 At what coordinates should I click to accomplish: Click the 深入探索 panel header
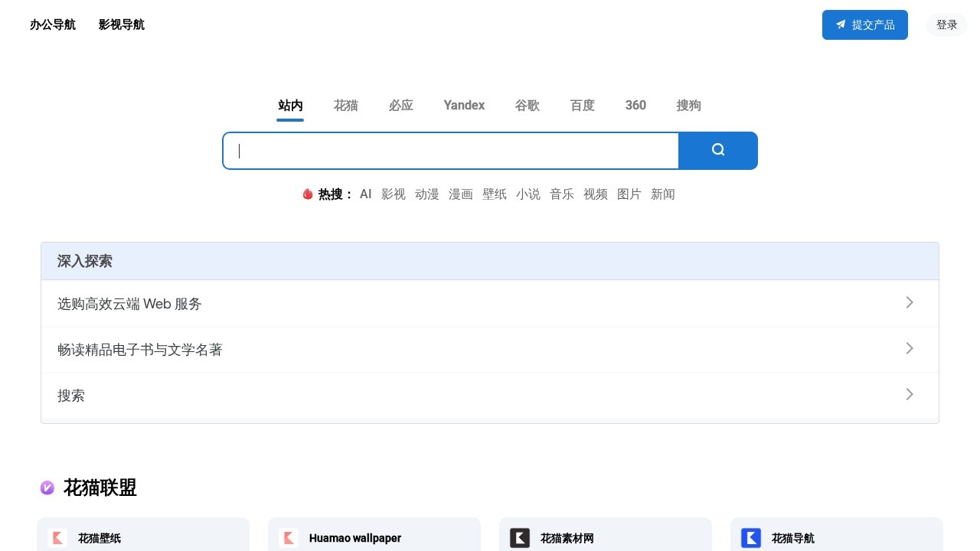click(490, 261)
